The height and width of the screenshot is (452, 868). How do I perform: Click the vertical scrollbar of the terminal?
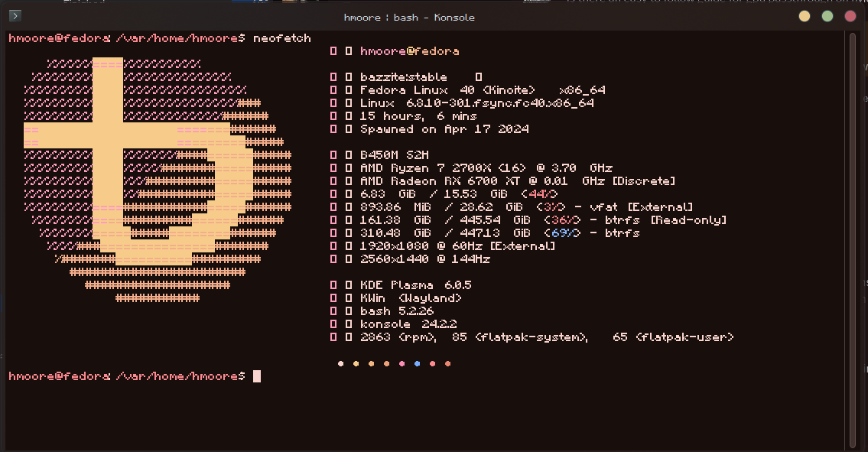point(853,240)
